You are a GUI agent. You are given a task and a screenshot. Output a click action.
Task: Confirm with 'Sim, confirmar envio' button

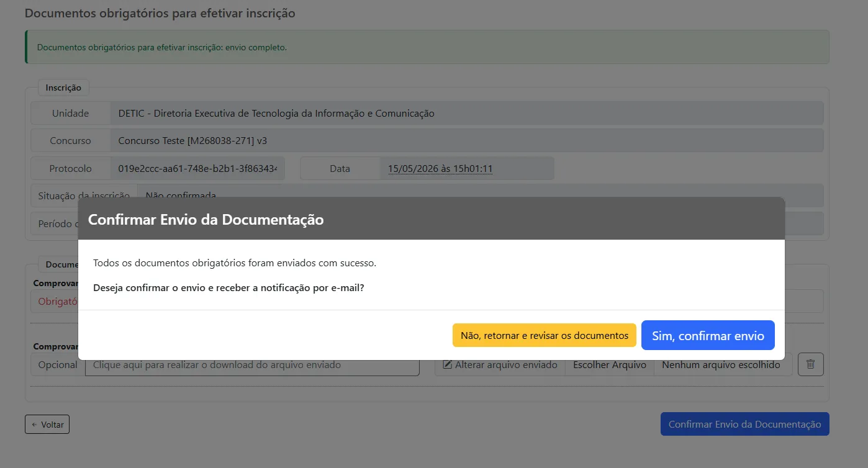click(x=708, y=336)
